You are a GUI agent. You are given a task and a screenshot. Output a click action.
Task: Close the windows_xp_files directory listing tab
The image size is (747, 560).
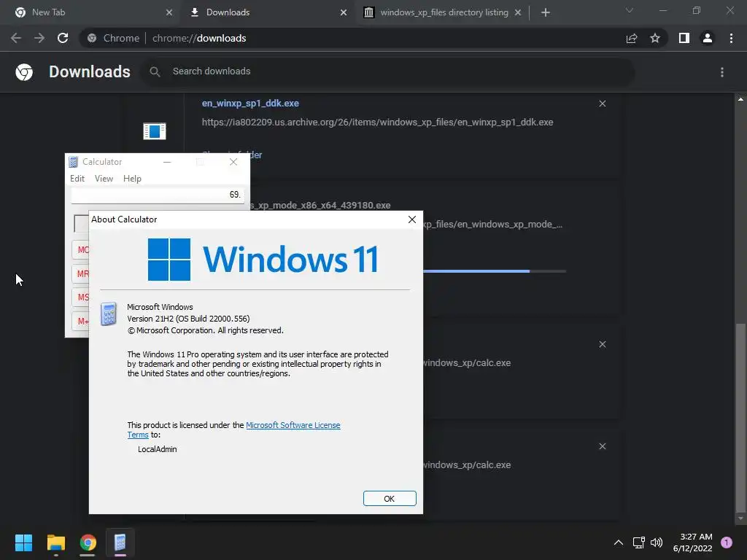518,12
